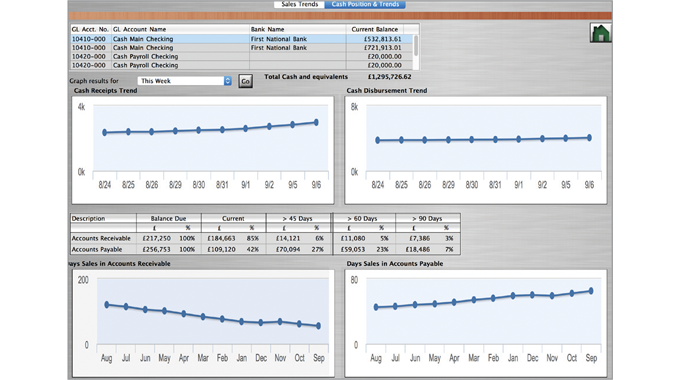Click the £11,080 cell under > 60 Days
Viewport: 680px width, 380px height.
click(353, 238)
